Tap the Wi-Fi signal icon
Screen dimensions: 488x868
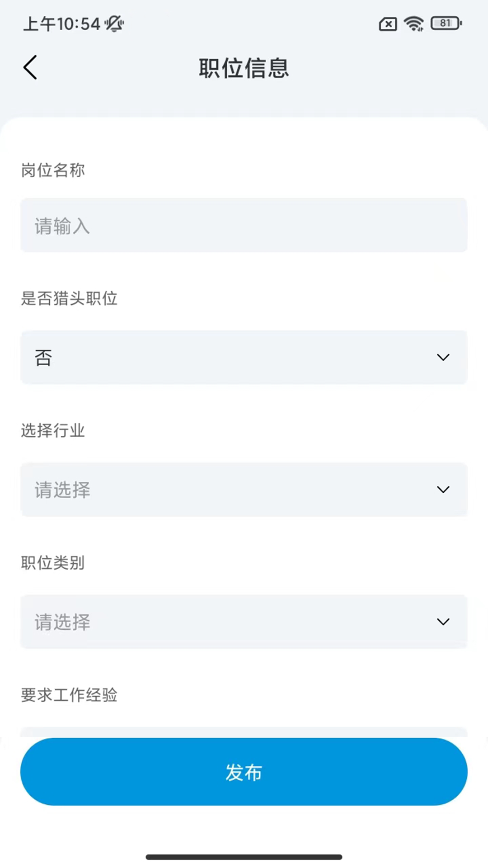point(413,24)
